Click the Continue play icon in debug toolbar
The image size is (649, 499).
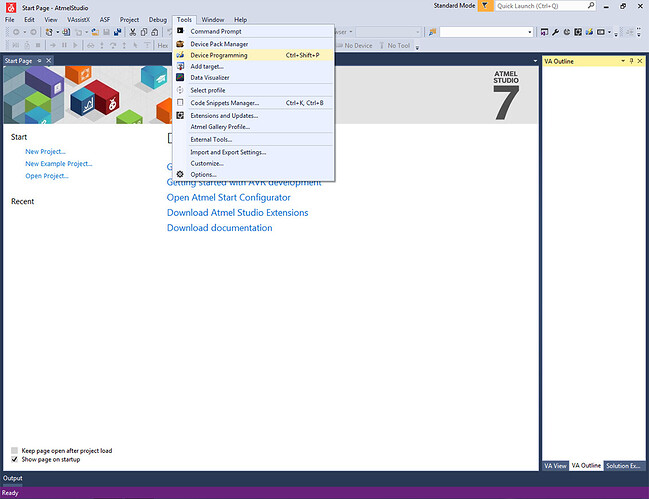[75, 45]
